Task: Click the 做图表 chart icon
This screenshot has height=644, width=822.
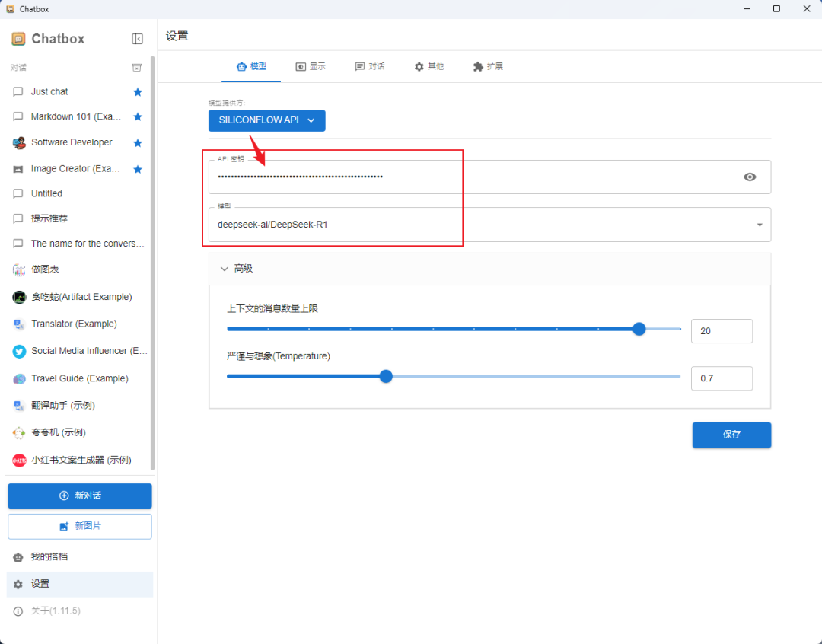Action: (x=19, y=269)
